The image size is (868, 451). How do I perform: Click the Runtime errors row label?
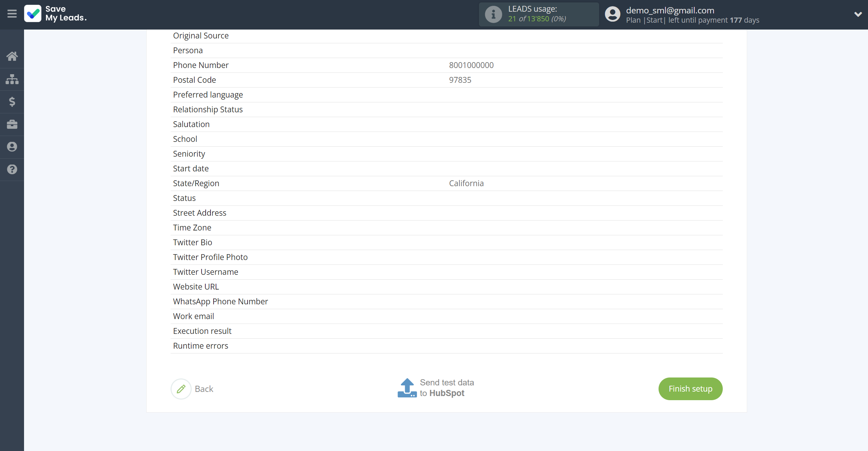tap(201, 346)
